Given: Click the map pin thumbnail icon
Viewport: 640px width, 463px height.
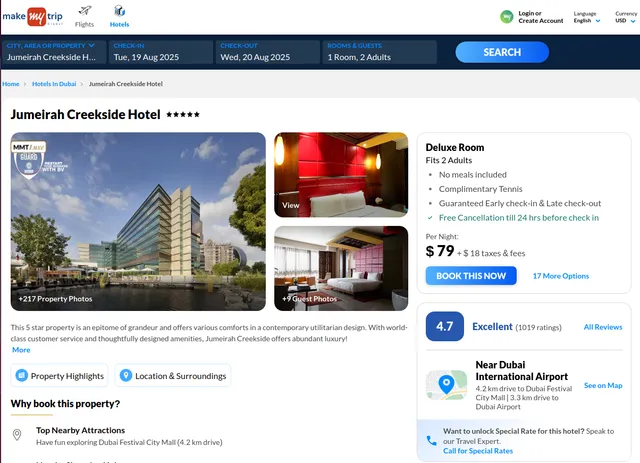Looking at the screenshot, I should click(447, 385).
